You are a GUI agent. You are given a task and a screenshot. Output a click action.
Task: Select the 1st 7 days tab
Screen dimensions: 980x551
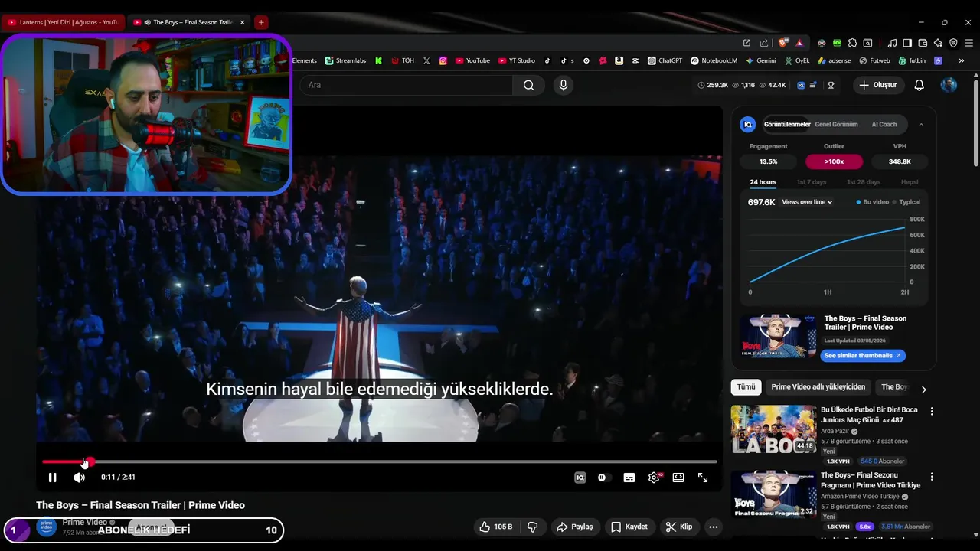[x=812, y=182]
